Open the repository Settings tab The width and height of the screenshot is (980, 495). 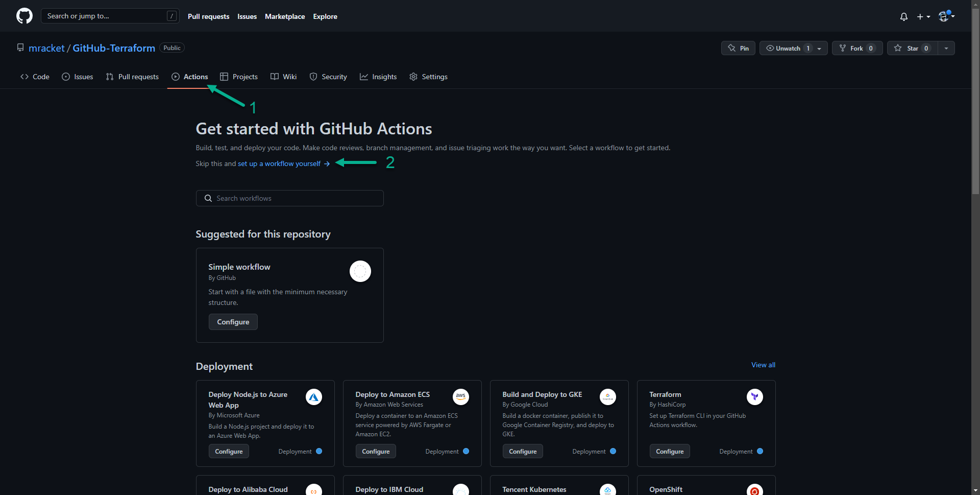pos(428,77)
